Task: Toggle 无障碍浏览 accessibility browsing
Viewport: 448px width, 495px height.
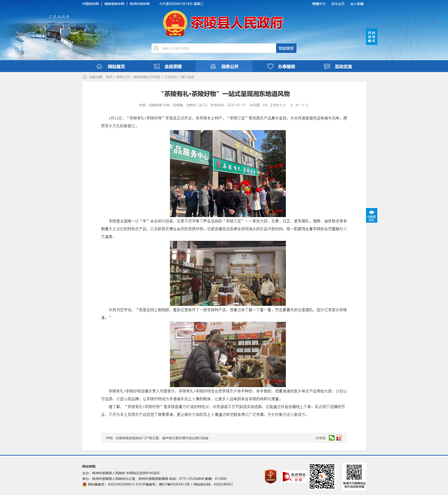Action: (371, 215)
